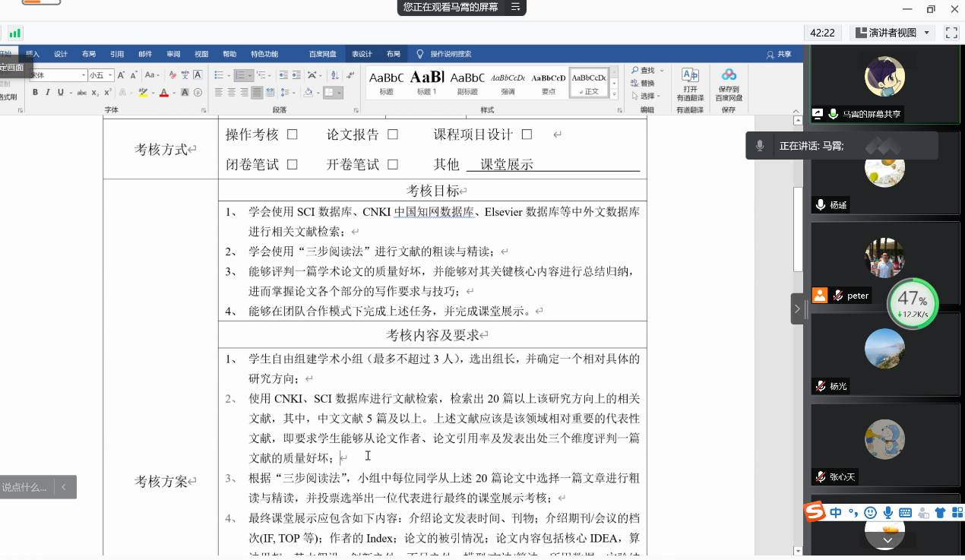Open the font name combo box 宋体
This screenshot has height=560, width=965.
pos(58,75)
